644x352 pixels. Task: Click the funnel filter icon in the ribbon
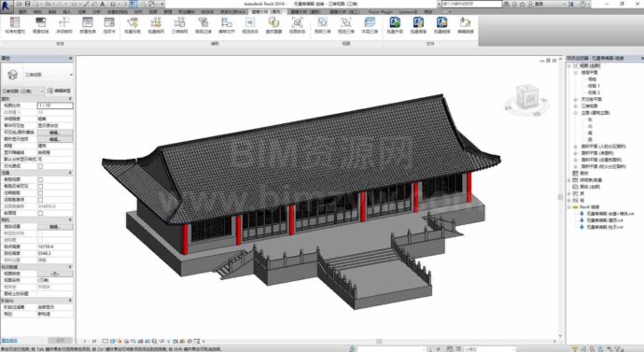(x=203, y=22)
